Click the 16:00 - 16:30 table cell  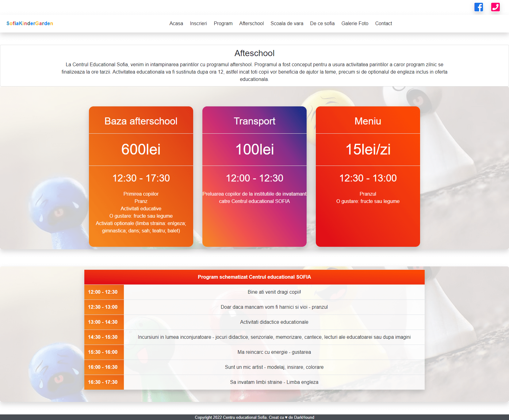(x=104, y=367)
